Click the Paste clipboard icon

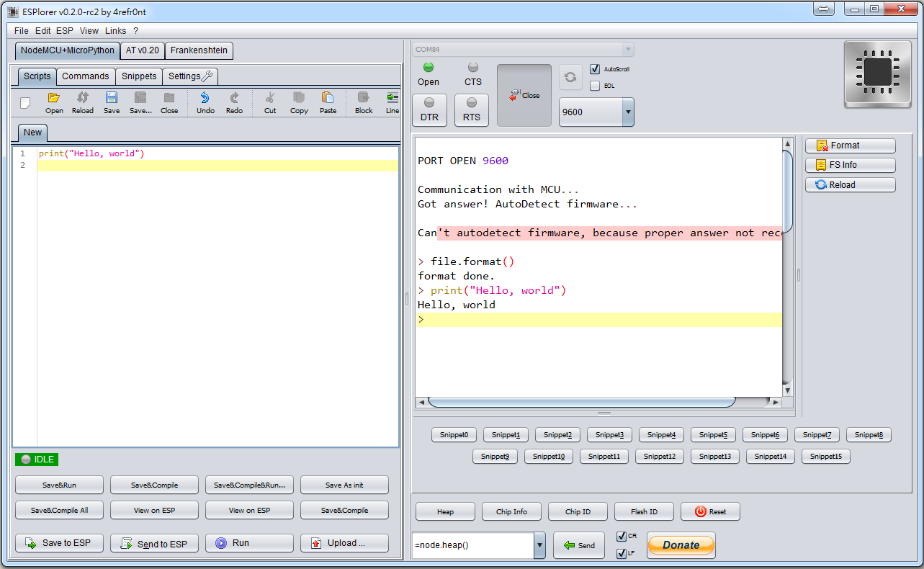point(328,102)
